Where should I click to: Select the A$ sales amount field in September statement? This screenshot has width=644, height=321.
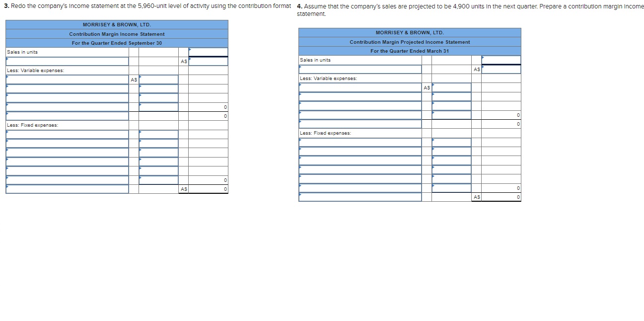pos(208,61)
